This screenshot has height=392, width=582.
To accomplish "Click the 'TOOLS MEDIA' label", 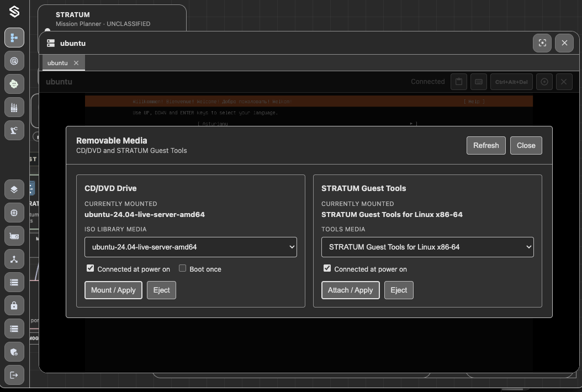I will 343,230.
